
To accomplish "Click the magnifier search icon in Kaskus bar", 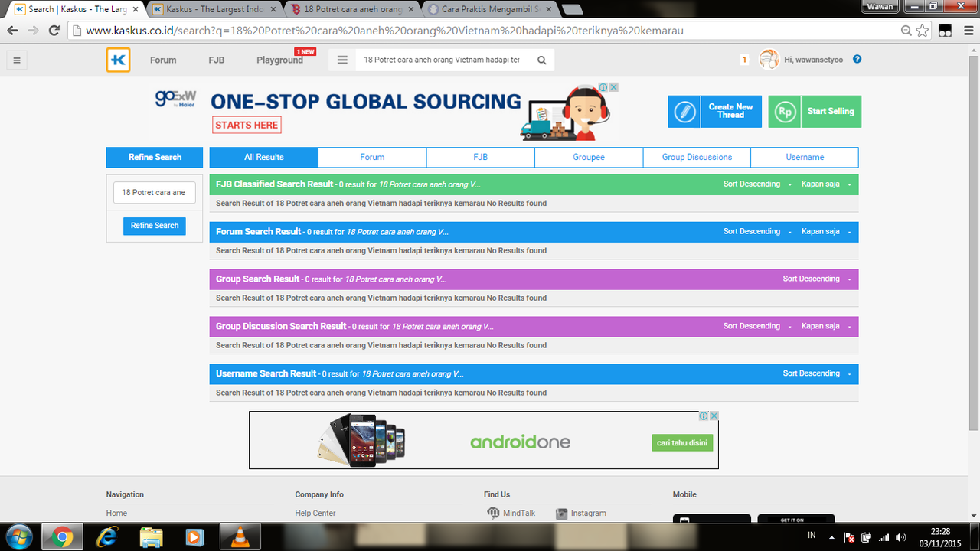I will 542,60.
